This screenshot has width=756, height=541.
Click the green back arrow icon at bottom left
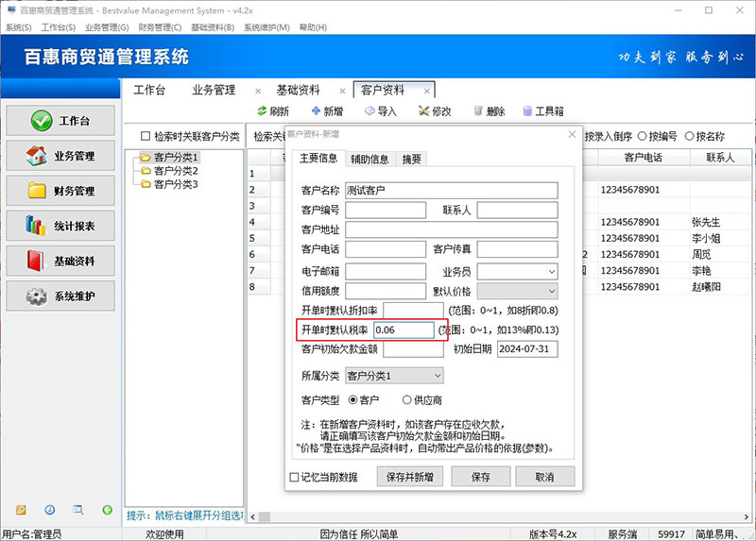[108, 510]
